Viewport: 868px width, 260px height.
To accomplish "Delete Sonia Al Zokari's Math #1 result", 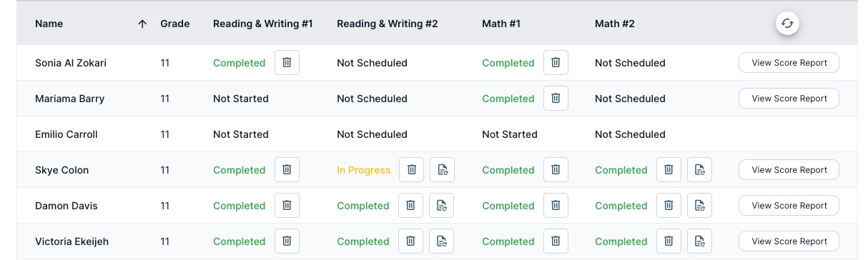I will click(556, 63).
